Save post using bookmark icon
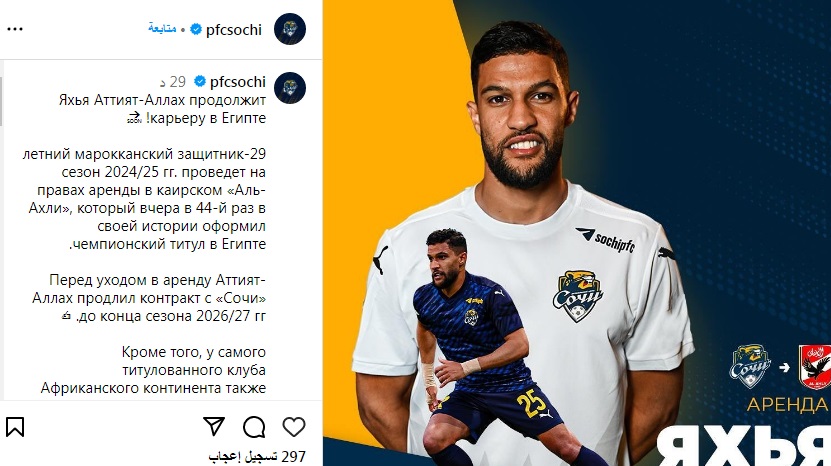831x466 pixels. [15, 427]
